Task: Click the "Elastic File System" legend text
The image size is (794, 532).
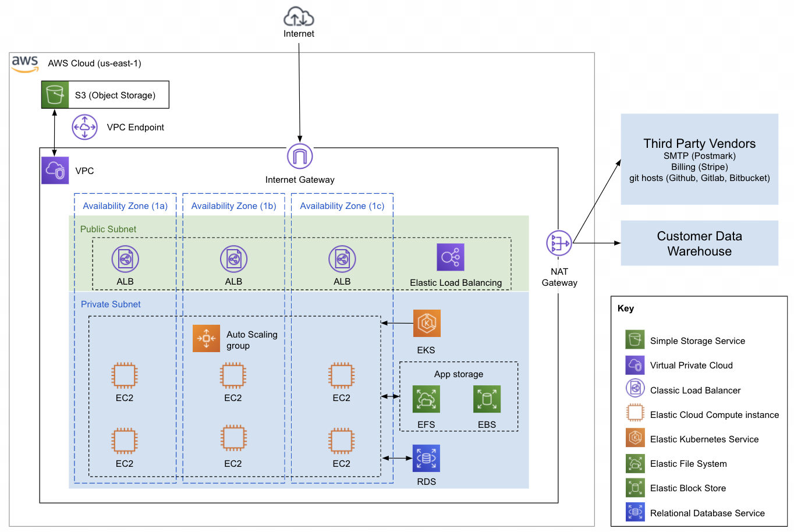Action: coord(689,464)
